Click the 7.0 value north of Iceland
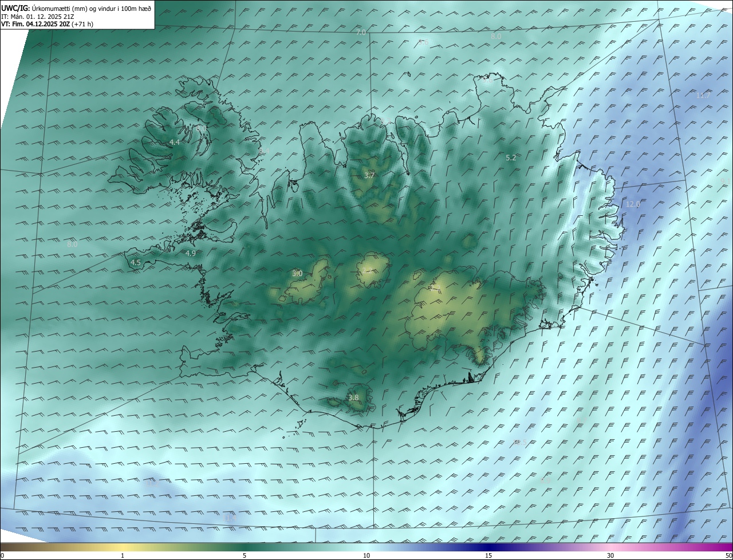This screenshot has height=560, width=733. [x=361, y=33]
